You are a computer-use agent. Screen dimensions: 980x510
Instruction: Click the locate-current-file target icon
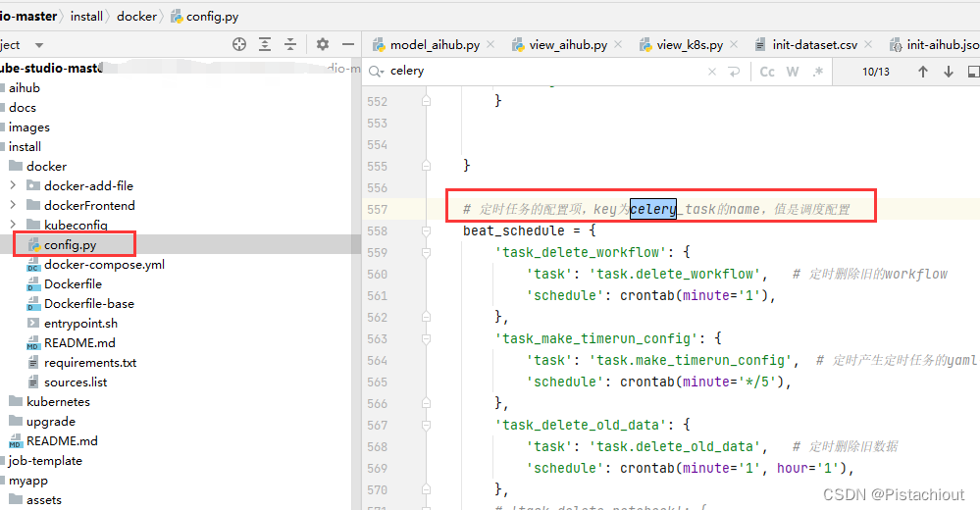[238, 44]
